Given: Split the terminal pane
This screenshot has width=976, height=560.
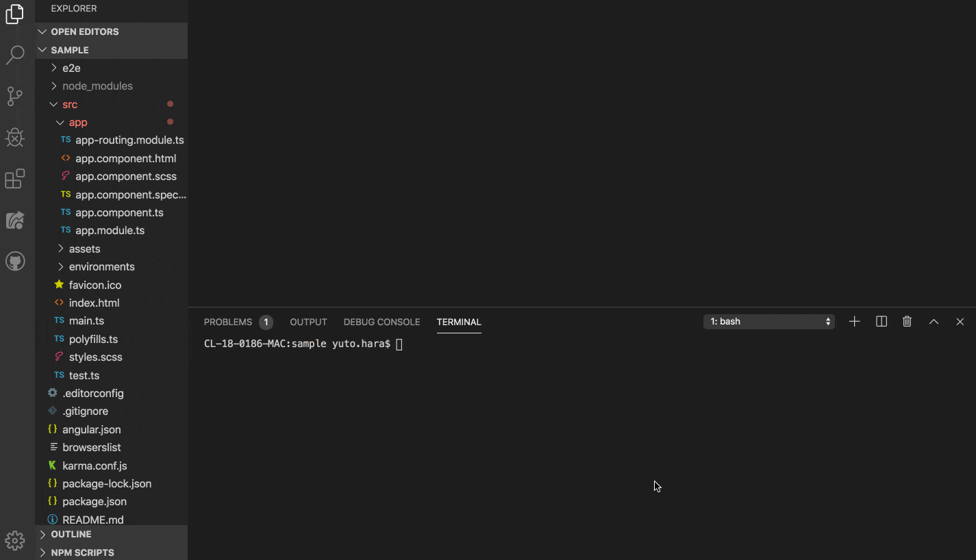Looking at the screenshot, I should point(881,321).
